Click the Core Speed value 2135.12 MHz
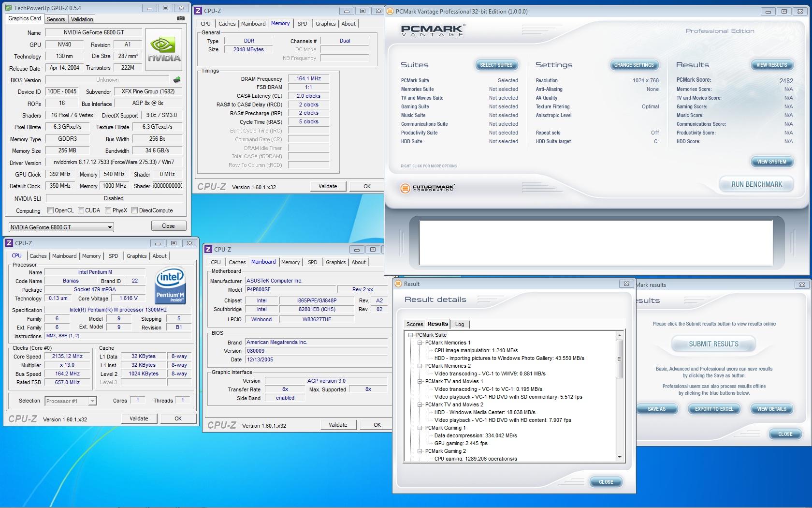The height and width of the screenshot is (508, 812). click(x=67, y=356)
